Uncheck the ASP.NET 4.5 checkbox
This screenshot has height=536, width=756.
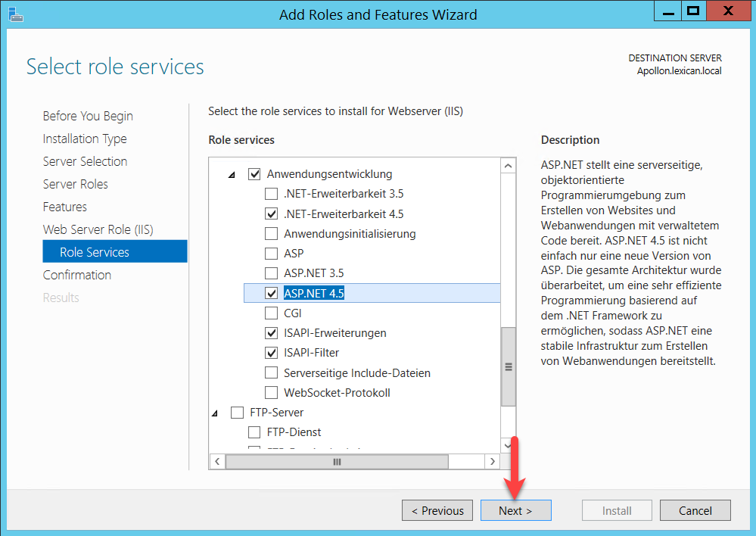(271, 293)
